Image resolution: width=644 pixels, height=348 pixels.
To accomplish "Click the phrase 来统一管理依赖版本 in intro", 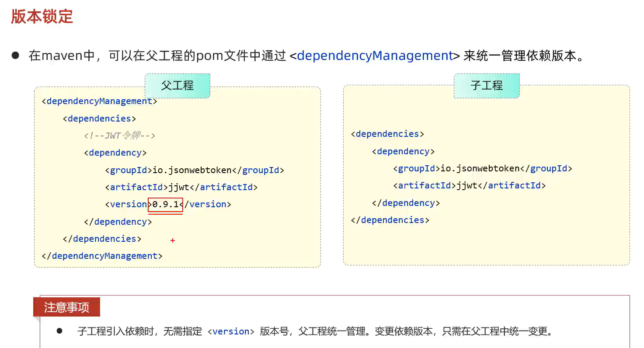I will pyautogui.click(x=519, y=56).
